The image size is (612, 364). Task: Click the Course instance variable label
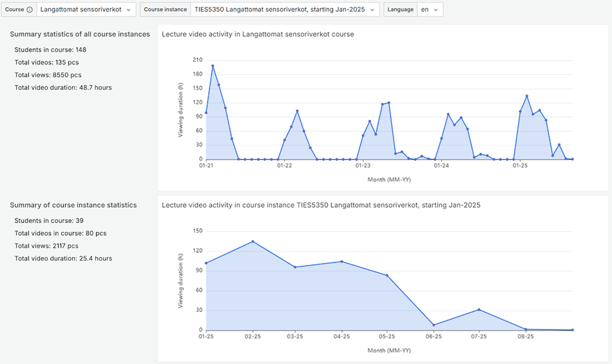[x=165, y=10]
